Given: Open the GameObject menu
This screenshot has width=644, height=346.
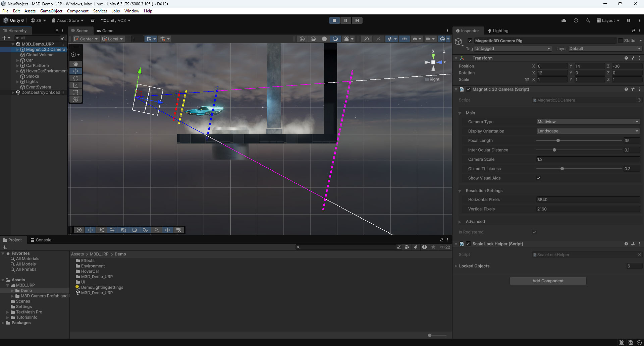Looking at the screenshot, I should click(x=51, y=11).
